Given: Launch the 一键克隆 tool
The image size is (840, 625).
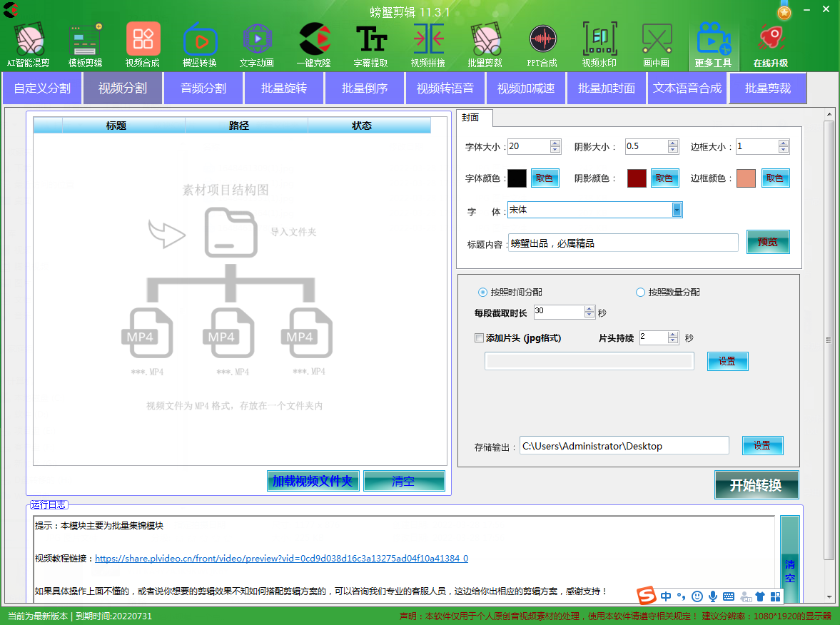Looking at the screenshot, I should pyautogui.click(x=314, y=41).
